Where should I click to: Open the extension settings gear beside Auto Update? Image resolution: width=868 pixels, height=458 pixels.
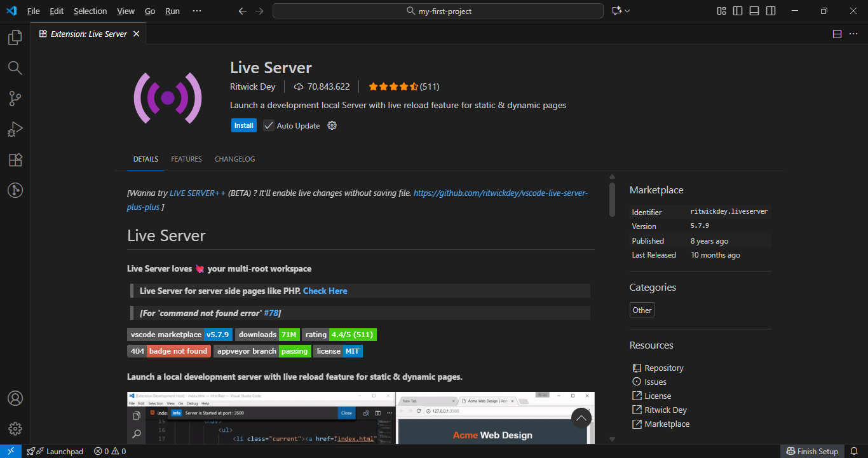click(x=332, y=125)
